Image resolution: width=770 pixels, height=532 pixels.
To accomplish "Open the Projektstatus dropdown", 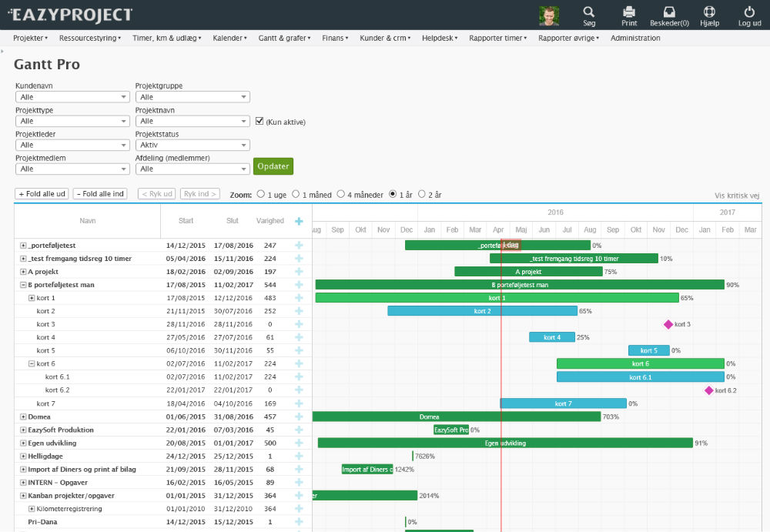I will click(192, 145).
